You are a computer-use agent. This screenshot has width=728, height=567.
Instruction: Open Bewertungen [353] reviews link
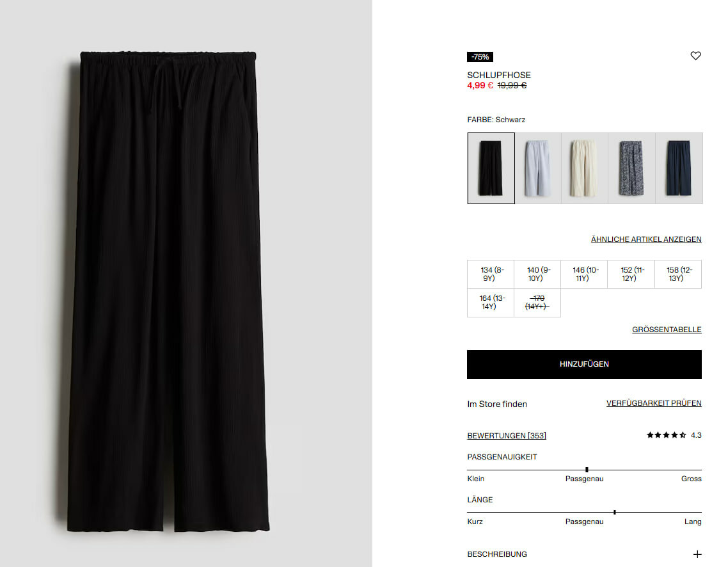pos(507,436)
